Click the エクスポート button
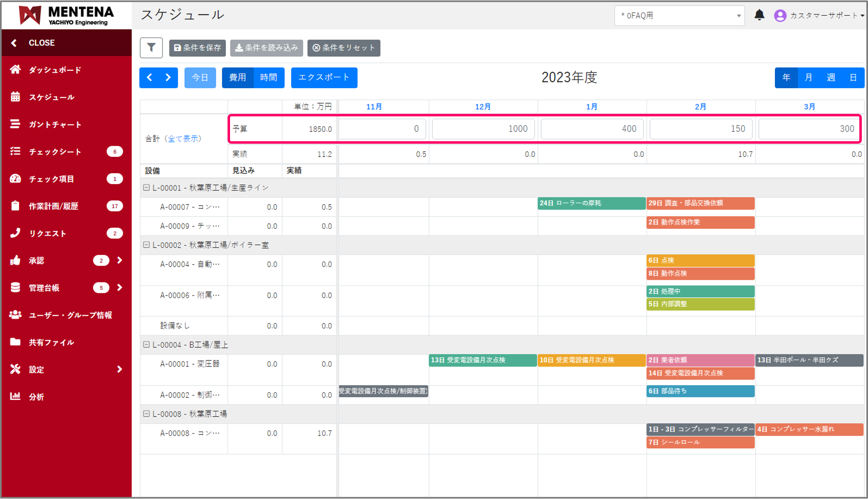 click(324, 77)
